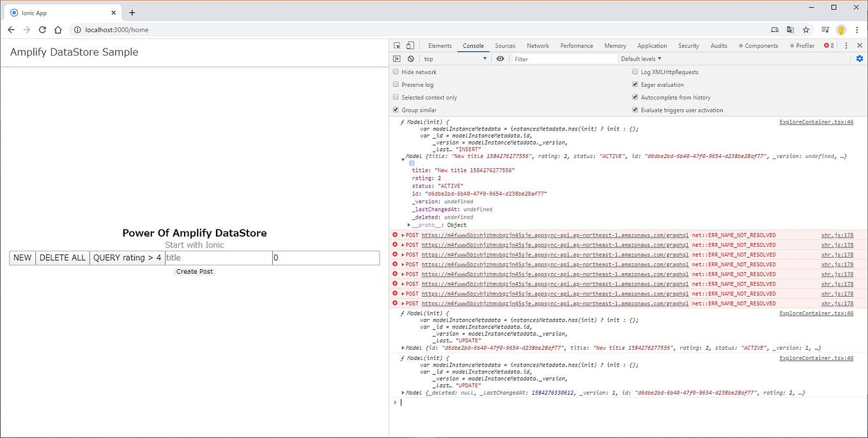Click the Google Translate icon in address bar

tap(790, 29)
